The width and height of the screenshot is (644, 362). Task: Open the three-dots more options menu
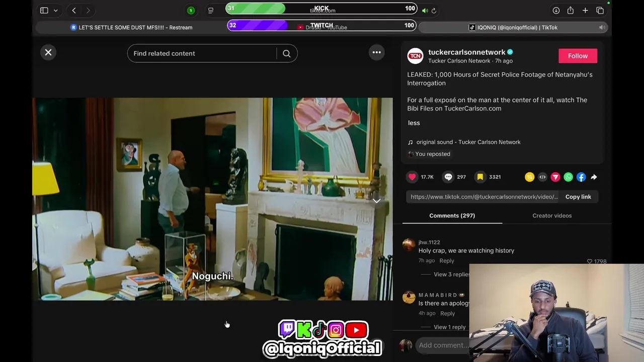click(376, 52)
